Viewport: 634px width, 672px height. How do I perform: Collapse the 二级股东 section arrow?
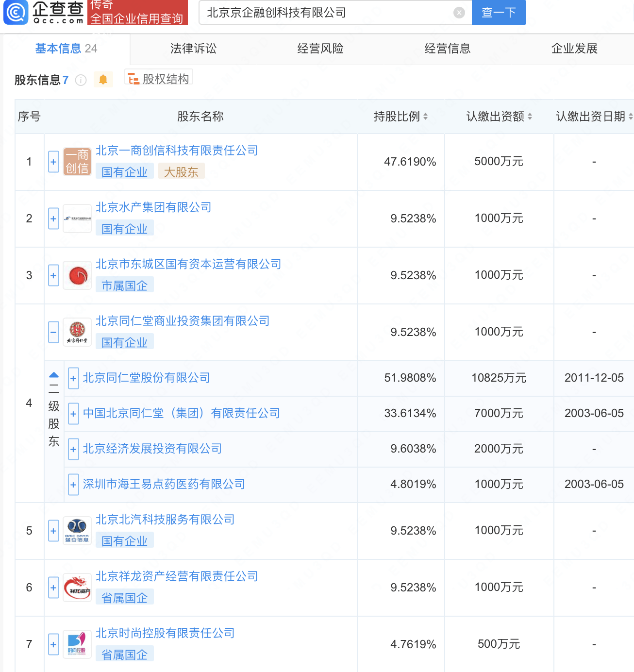tap(54, 375)
